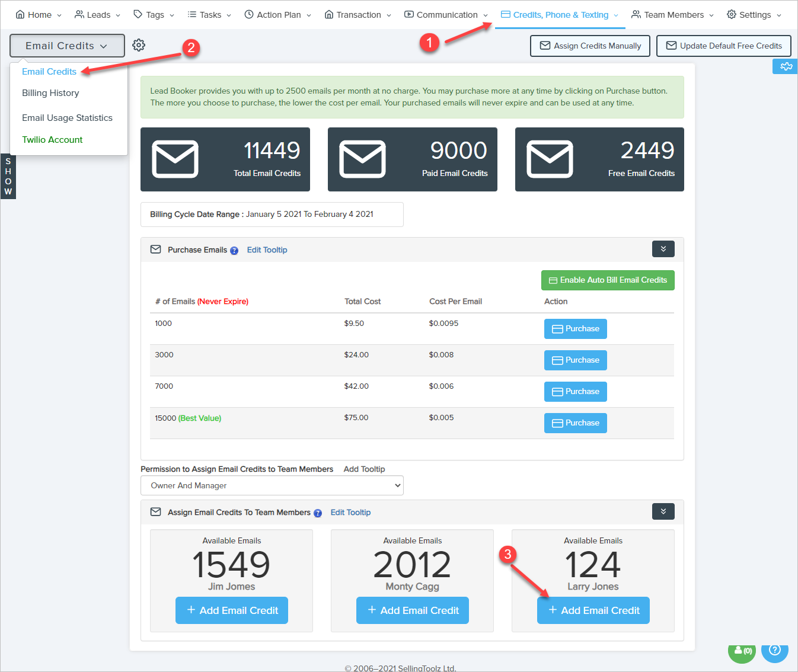Click the gear icon beside Email Credits dropdown
This screenshot has height=672, width=798.
tap(139, 46)
